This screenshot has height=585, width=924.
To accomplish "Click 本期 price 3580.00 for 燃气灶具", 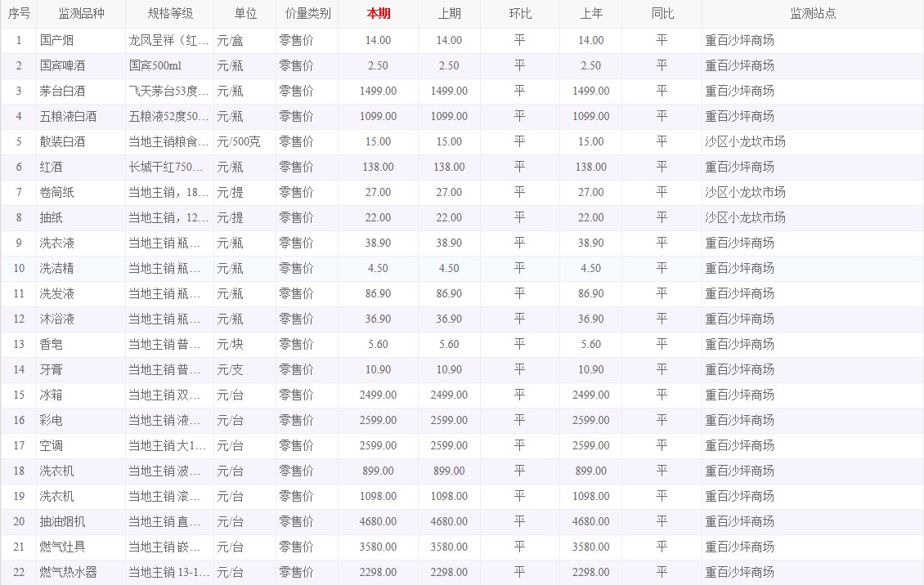I will click(x=379, y=547).
